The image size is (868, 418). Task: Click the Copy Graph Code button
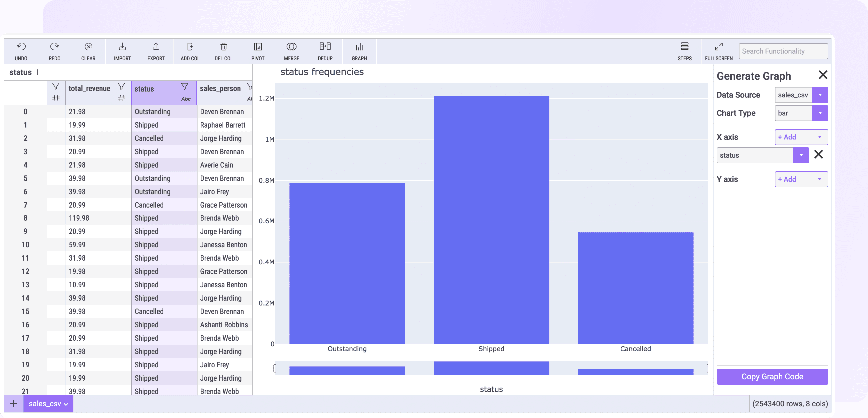(772, 377)
